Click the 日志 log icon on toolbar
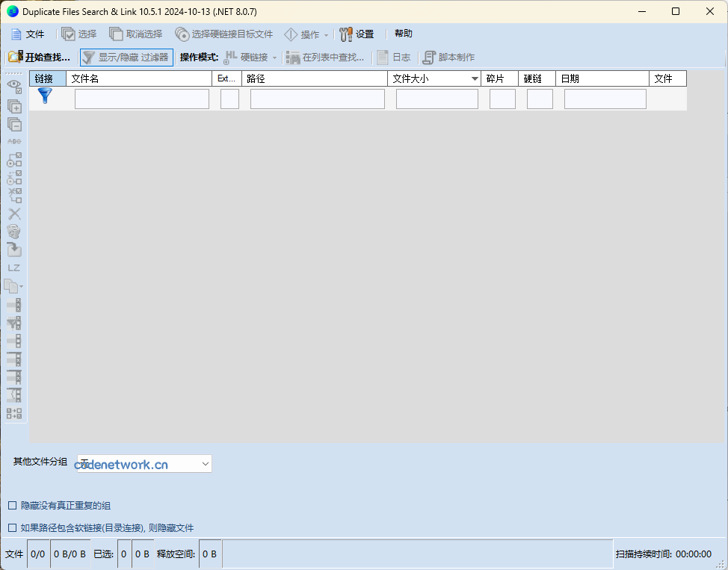Screen dimensions: 728x570 click(394, 57)
